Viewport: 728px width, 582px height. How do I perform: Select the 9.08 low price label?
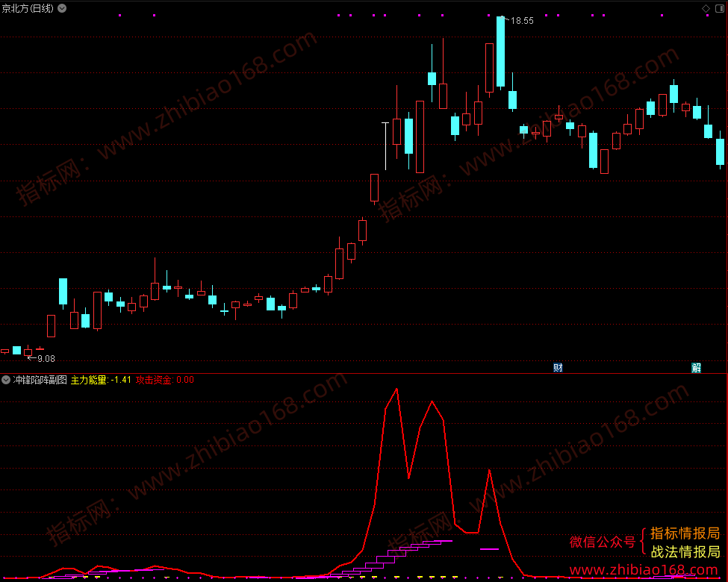tap(46, 359)
